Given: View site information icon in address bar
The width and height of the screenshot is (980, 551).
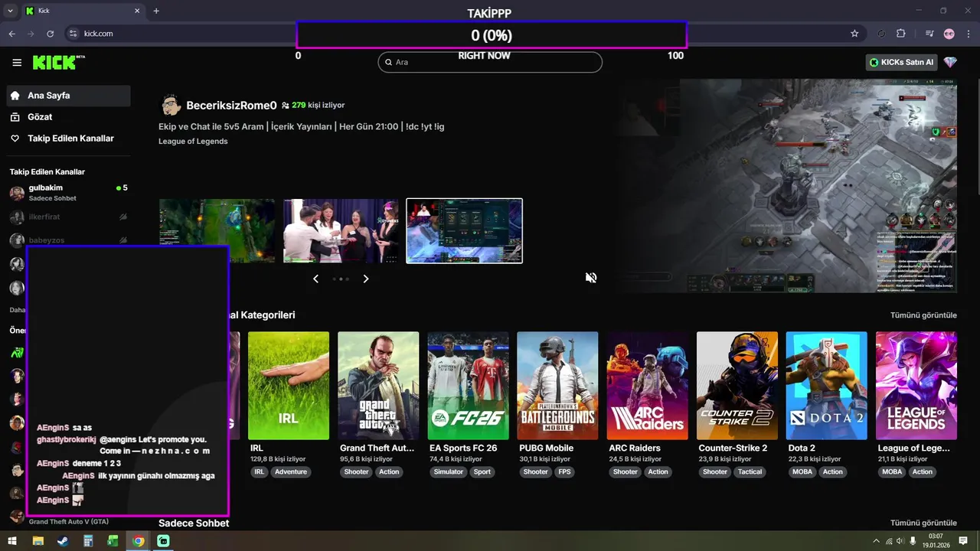Looking at the screenshot, I should point(73,34).
